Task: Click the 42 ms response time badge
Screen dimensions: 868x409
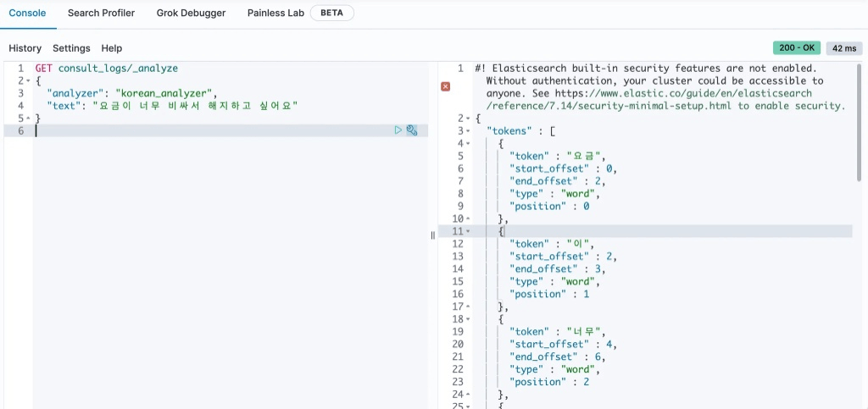Action: (x=844, y=48)
